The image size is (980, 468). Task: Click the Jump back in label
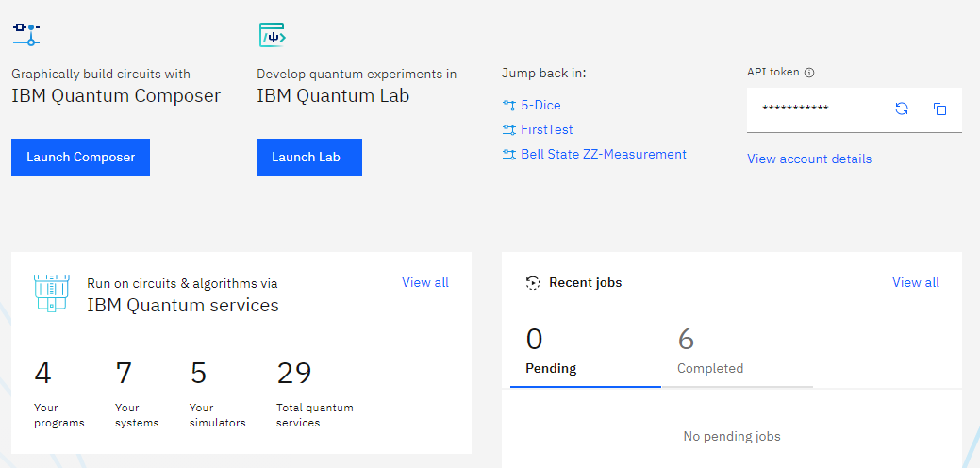point(543,74)
